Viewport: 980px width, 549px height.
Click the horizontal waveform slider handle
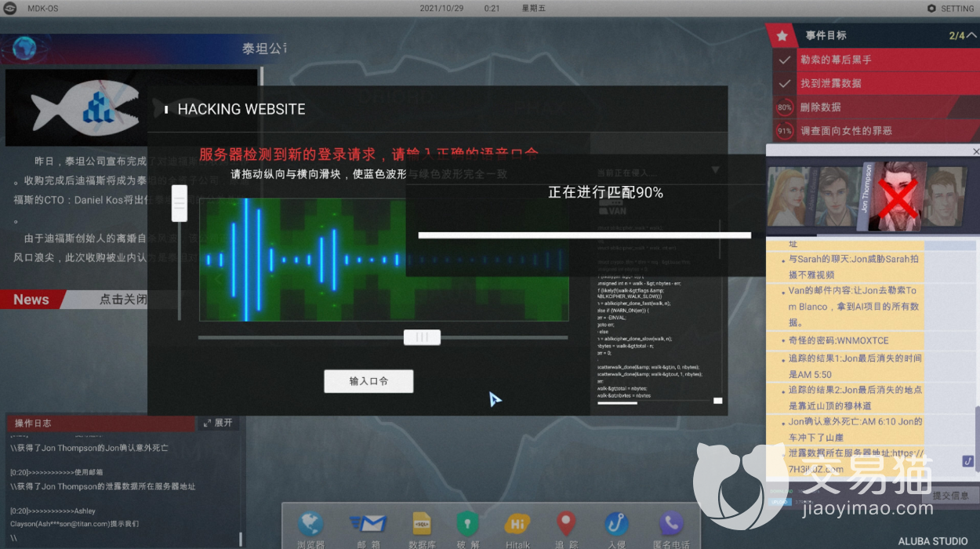point(422,337)
